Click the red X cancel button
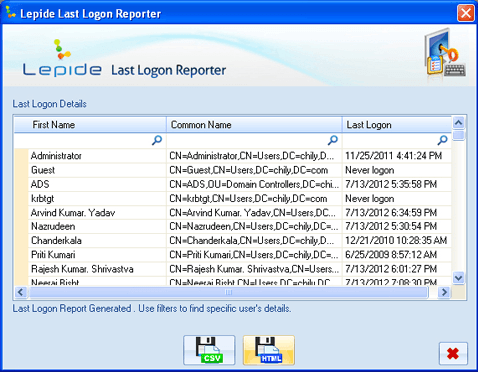Viewport: 478px width, 372px height. click(x=453, y=353)
